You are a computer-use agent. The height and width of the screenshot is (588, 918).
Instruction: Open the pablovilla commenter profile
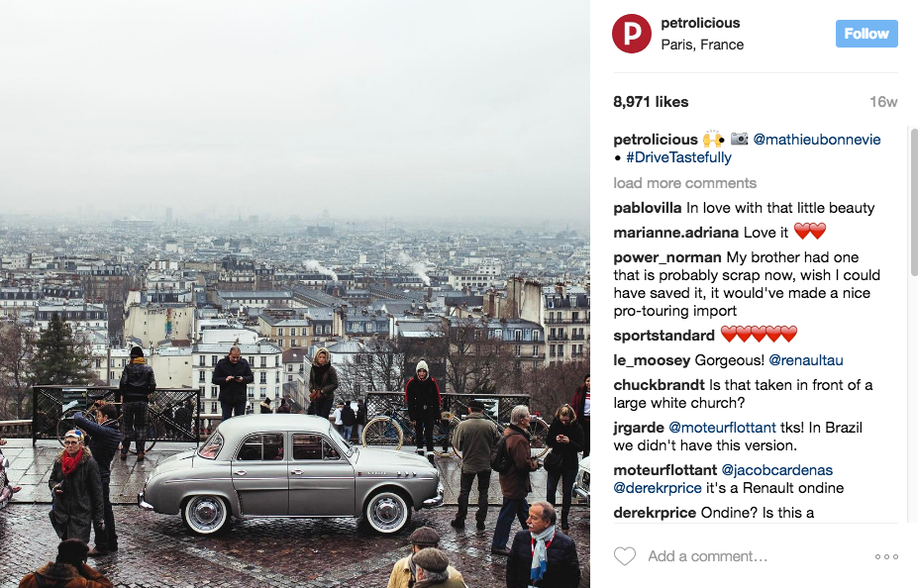point(648,208)
